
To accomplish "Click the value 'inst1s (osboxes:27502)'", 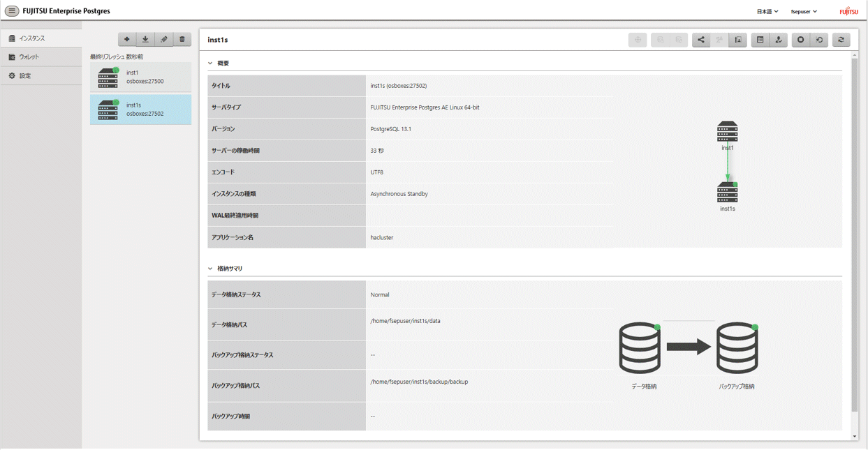I will tap(399, 86).
